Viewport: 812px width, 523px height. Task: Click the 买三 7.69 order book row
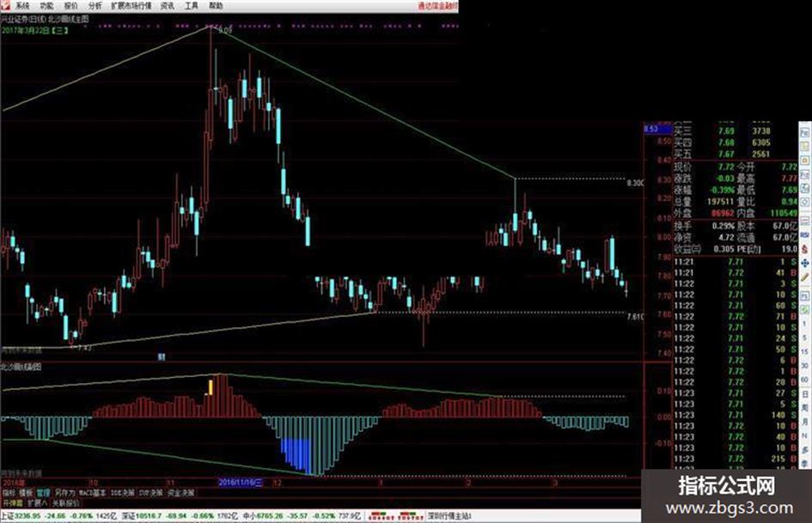[x=722, y=131]
